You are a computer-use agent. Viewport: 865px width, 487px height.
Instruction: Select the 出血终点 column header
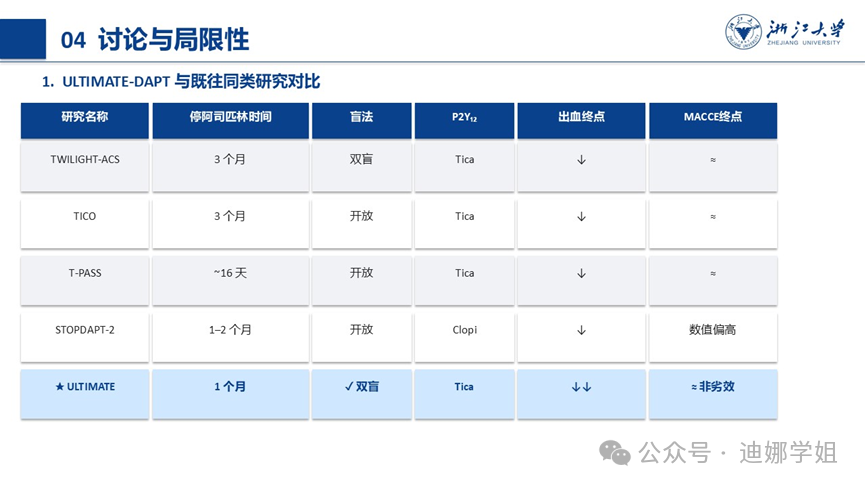[x=581, y=120]
